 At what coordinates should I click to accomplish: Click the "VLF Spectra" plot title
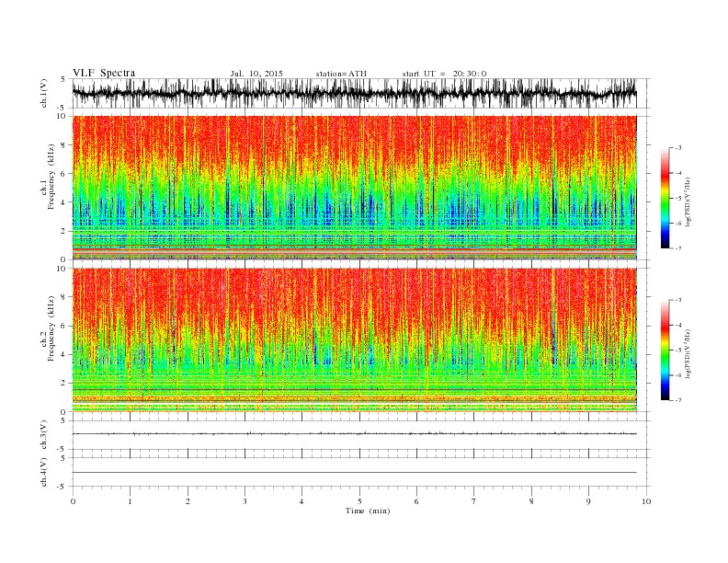point(104,73)
